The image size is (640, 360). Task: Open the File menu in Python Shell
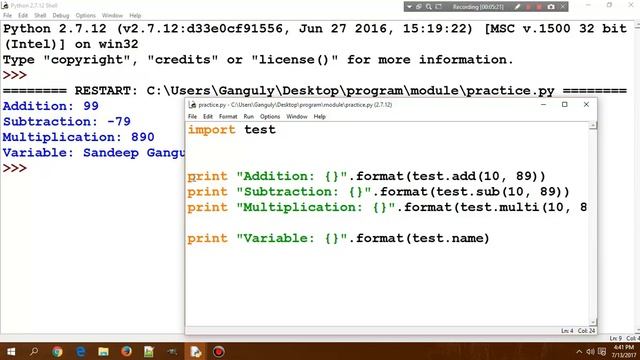tap(7, 16)
